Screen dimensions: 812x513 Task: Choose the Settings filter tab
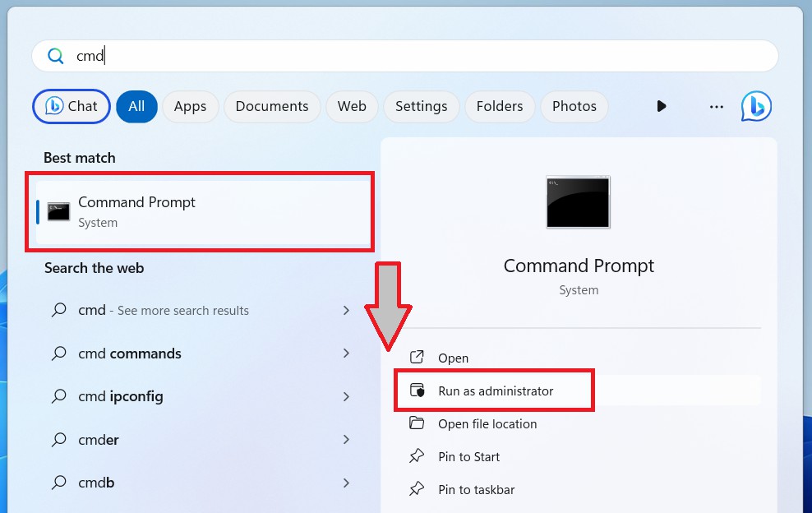421,106
